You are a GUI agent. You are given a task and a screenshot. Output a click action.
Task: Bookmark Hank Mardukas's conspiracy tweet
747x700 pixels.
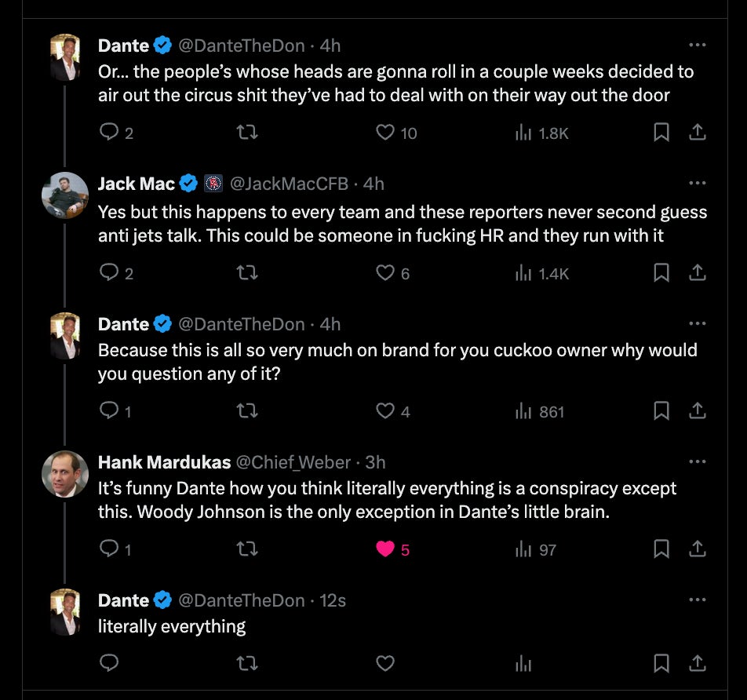click(661, 549)
